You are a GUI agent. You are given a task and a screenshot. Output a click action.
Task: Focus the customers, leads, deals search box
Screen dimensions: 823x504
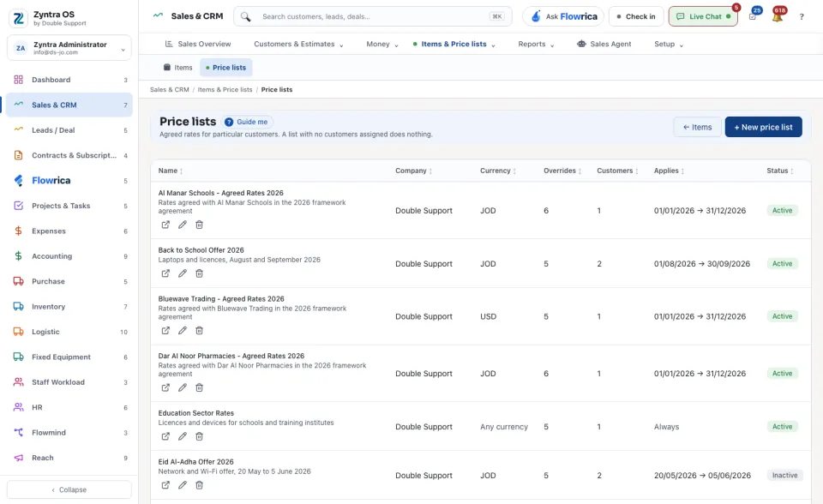(x=373, y=16)
